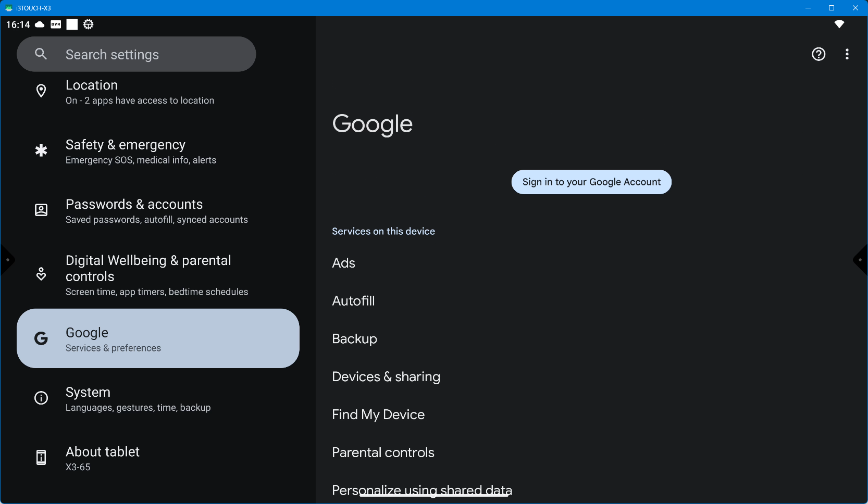Image resolution: width=868 pixels, height=504 pixels.
Task: Click the Safety & emergency asterisk icon
Action: click(41, 151)
